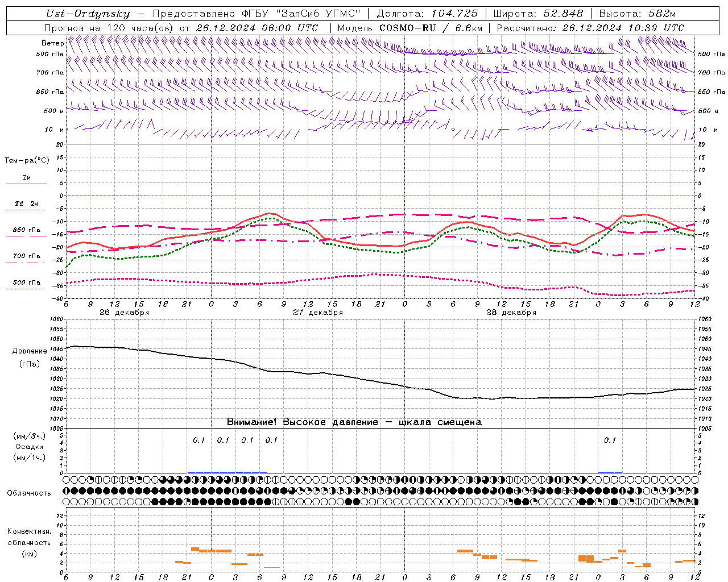This screenshot has width=728, height=582.
Task: Click the 'Внимание! Высокое давление' scale warning
Action: tap(354, 422)
